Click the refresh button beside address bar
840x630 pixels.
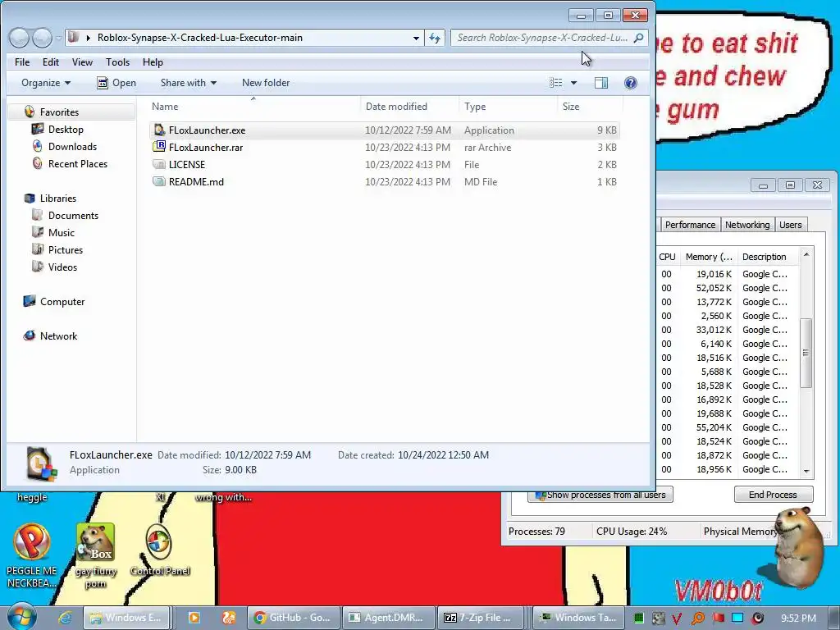click(x=435, y=38)
